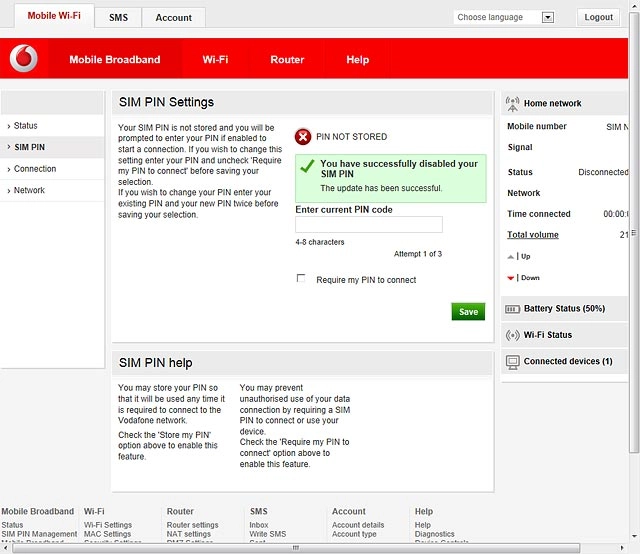The width and height of the screenshot is (640, 554).
Task: Click the Home network antenna icon
Action: pyautogui.click(x=512, y=104)
